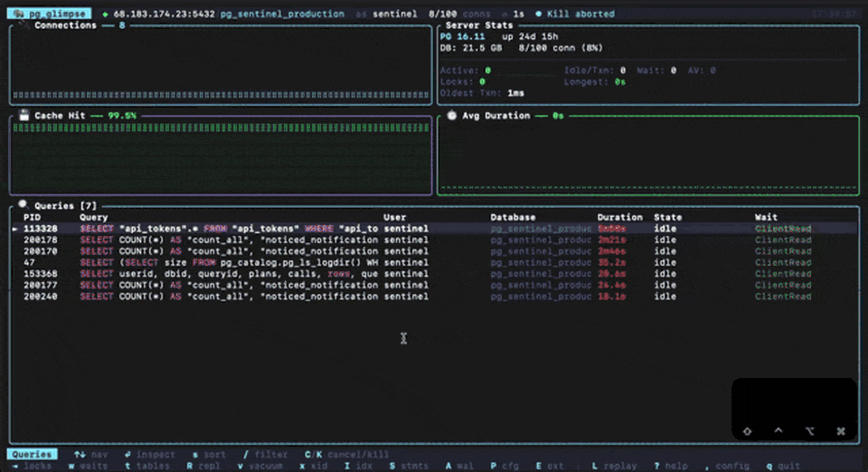Screen dimensions: 868x472
Task: Click the command-key icon in the overlay
Action: [x=841, y=431]
